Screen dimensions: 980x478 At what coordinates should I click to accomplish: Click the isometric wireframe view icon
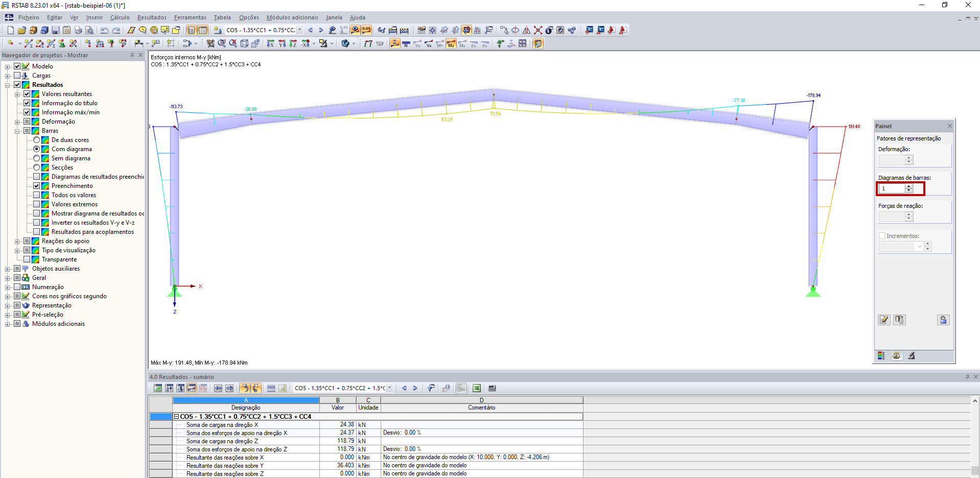[x=244, y=44]
